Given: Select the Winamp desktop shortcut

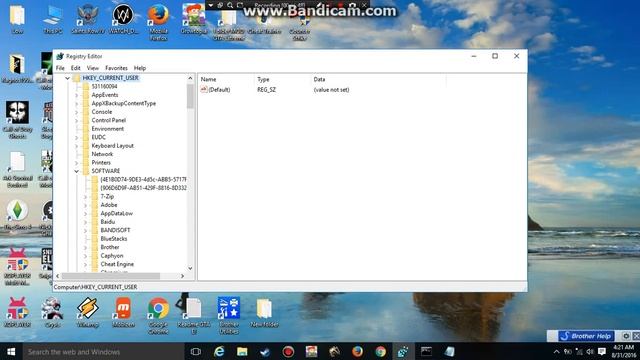Looking at the screenshot, I should click(x=87, y=313).
